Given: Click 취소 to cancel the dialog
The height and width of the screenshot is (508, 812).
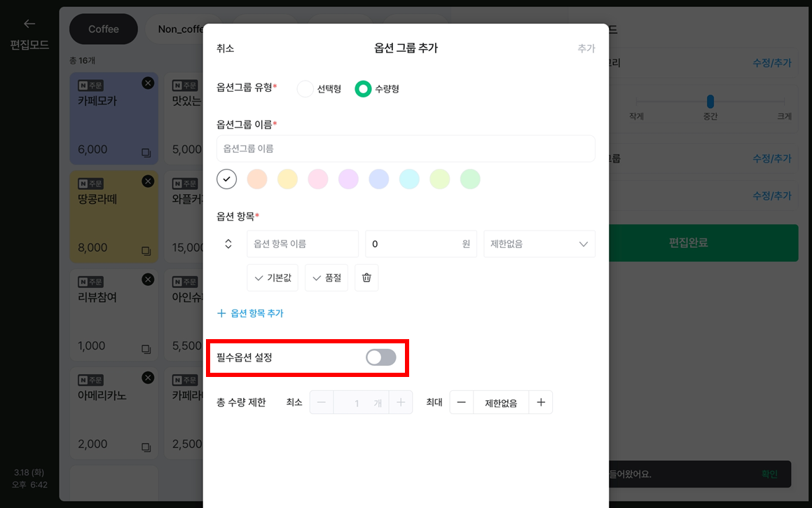Looking at the screenshot, I should (x=226, y=48).
